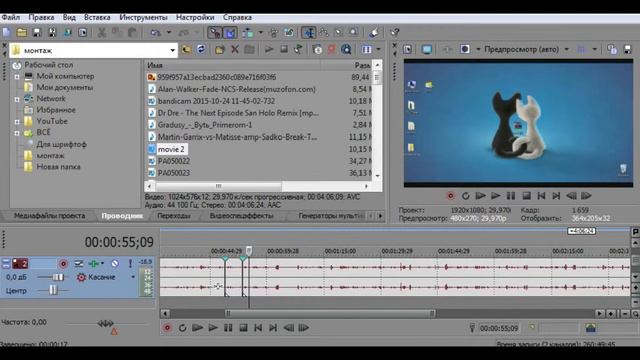Expand the Мой компьютер tree node
640x360 pixels.
click(x=17, y=77)
